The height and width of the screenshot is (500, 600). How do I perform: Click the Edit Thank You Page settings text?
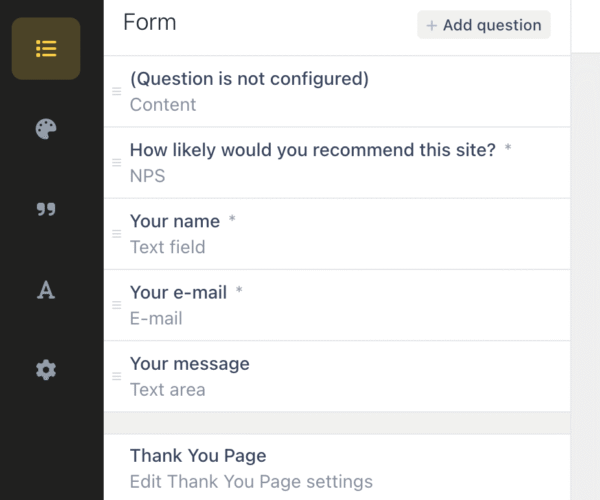[251, 482]
